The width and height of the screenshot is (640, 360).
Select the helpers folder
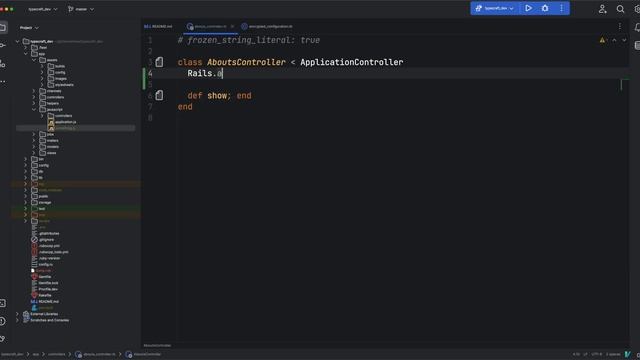pyautogui.click(x=53, y=103)
